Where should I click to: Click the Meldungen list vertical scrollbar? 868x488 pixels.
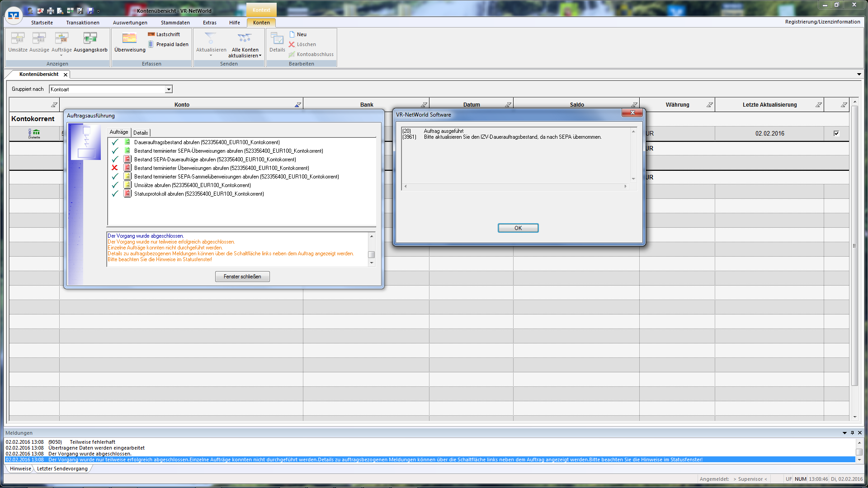[859, 451]
